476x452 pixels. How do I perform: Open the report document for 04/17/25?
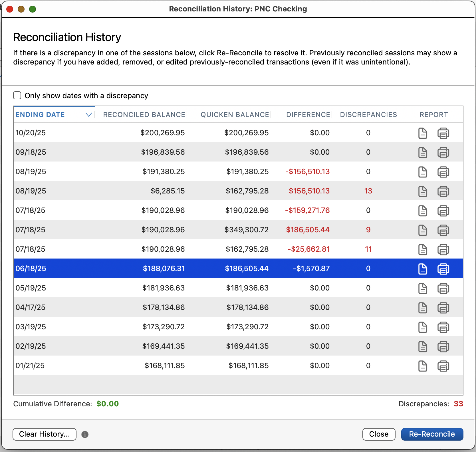[423, 308]
